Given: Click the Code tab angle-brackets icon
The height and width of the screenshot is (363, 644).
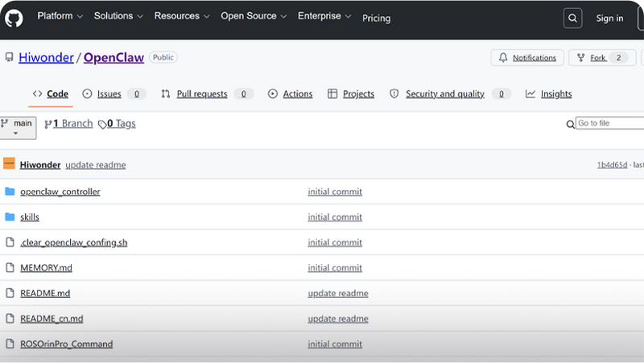Looking at the screenshot, I should 37,93.
